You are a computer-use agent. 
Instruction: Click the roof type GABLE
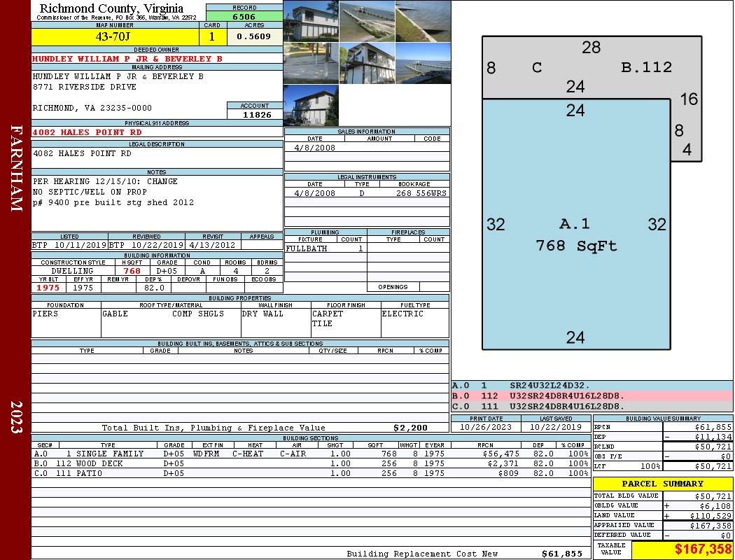(115, 314)
